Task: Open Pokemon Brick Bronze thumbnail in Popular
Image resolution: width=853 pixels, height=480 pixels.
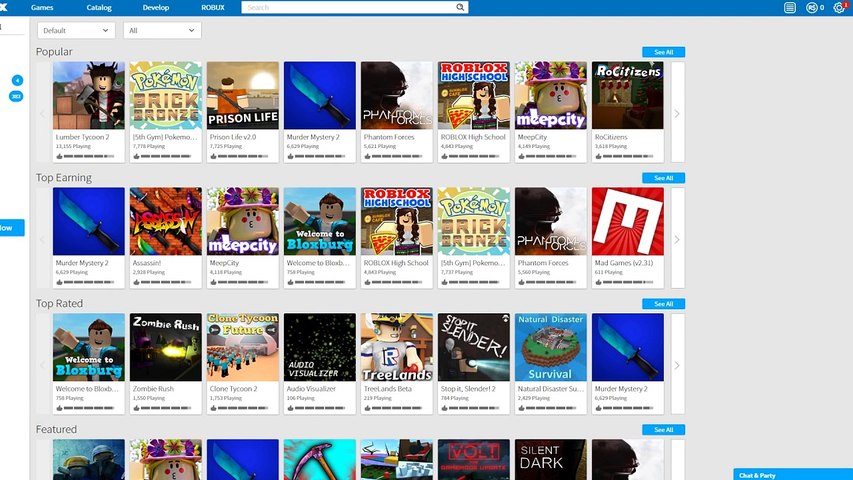Action: 166,95
